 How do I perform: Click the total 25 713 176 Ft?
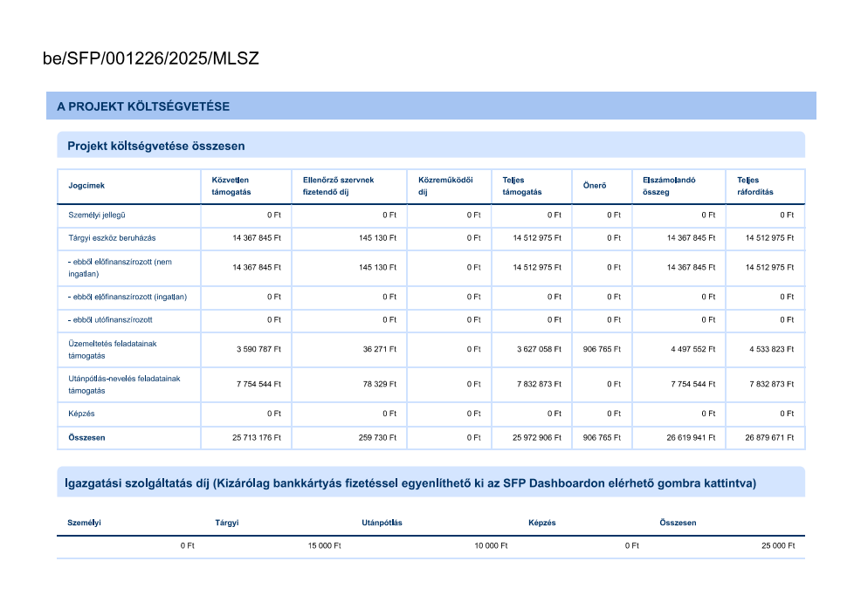coord(257,438)
